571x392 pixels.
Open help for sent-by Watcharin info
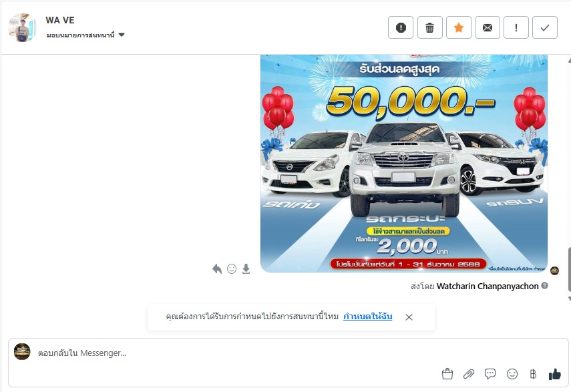(x=544, y=286)
